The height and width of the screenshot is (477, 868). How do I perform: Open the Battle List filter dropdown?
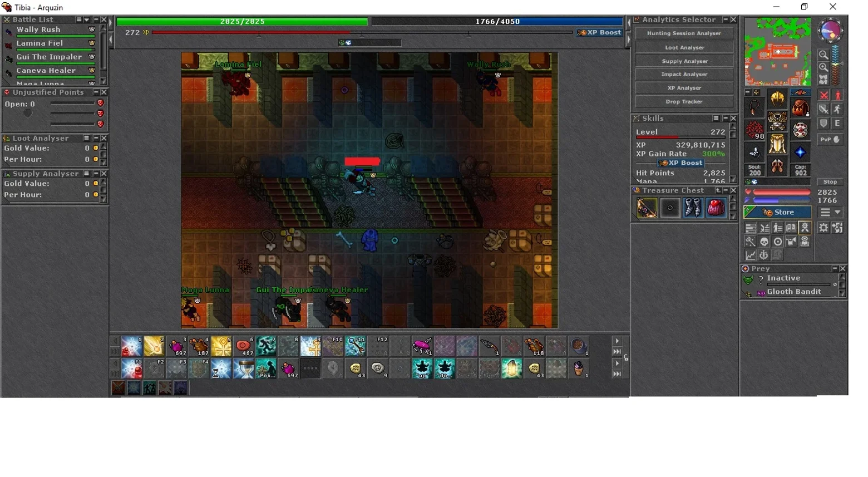point(87,19)
